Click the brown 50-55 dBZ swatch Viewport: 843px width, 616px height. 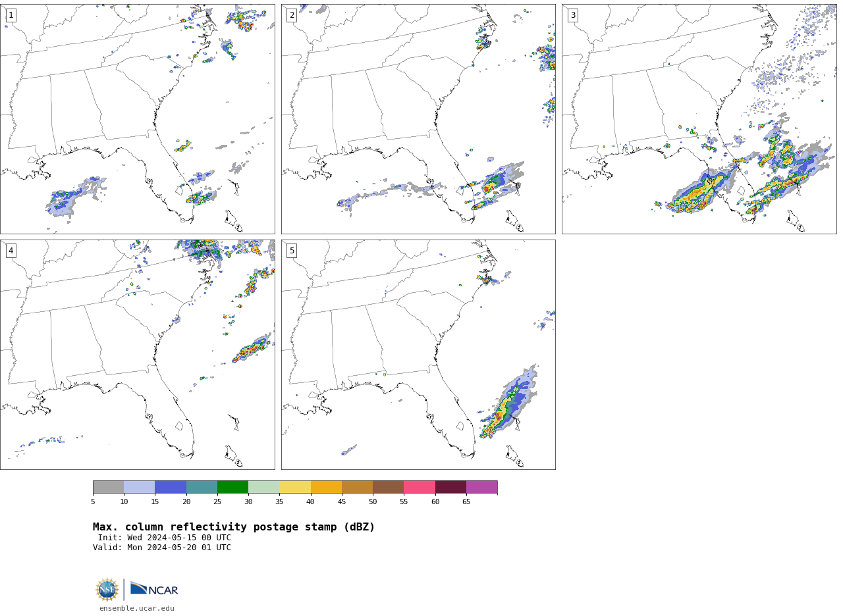coord(389,487)
